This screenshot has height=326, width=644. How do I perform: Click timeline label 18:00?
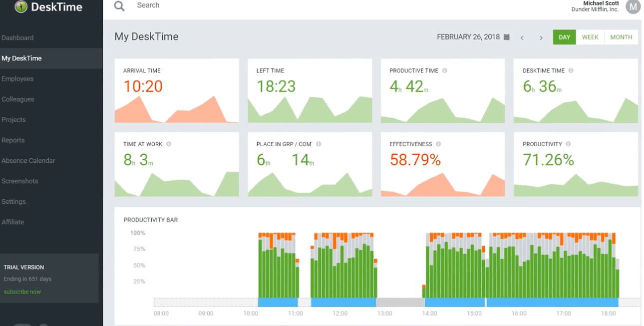pyautogui.click(x=608, y=314)
